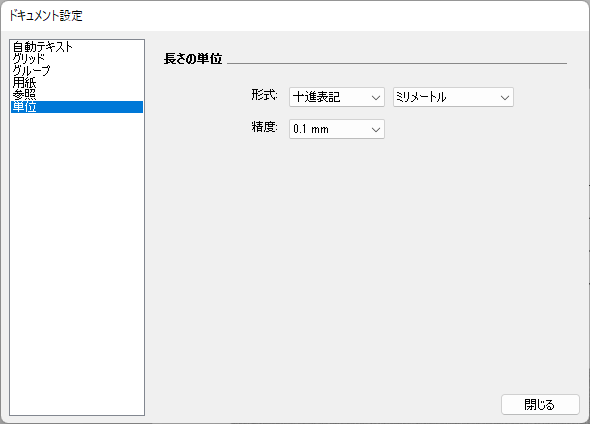Click the 長さの単位 section heading
This screenshot has width=590, height=424.
[x=193, y=59]
